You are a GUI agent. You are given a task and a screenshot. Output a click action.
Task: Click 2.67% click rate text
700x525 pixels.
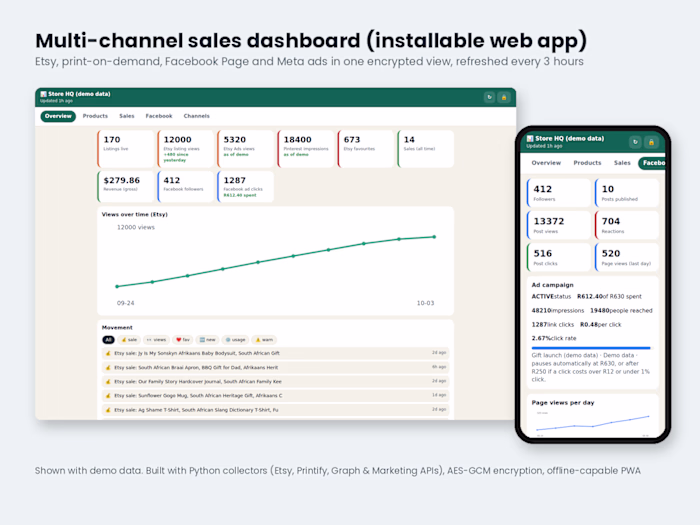554,338
